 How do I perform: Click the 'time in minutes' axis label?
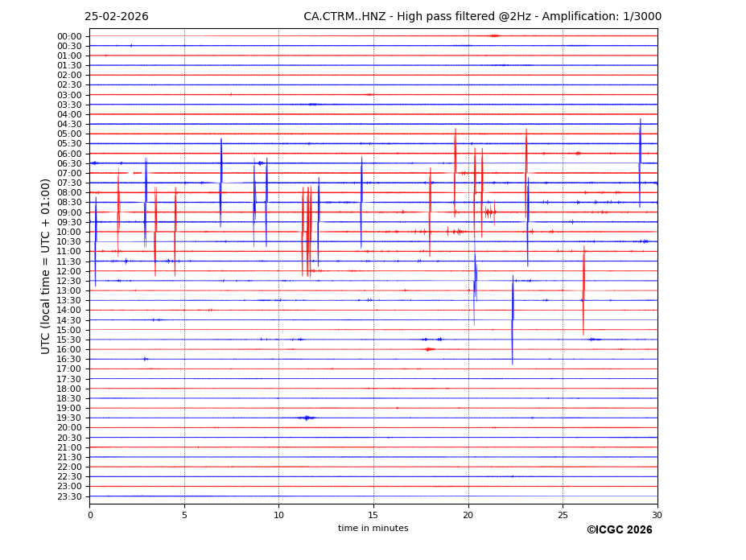[373, 529]
